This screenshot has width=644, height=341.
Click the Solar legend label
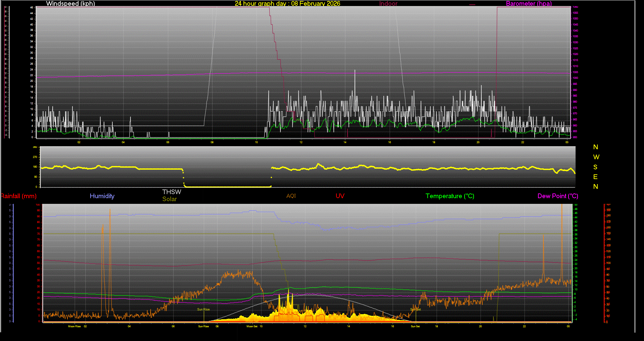point(169,199)
